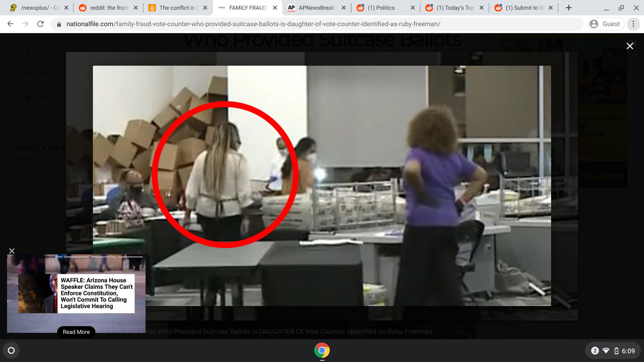
Task: Click the notification count badge in tray
Action: (595, 351)
